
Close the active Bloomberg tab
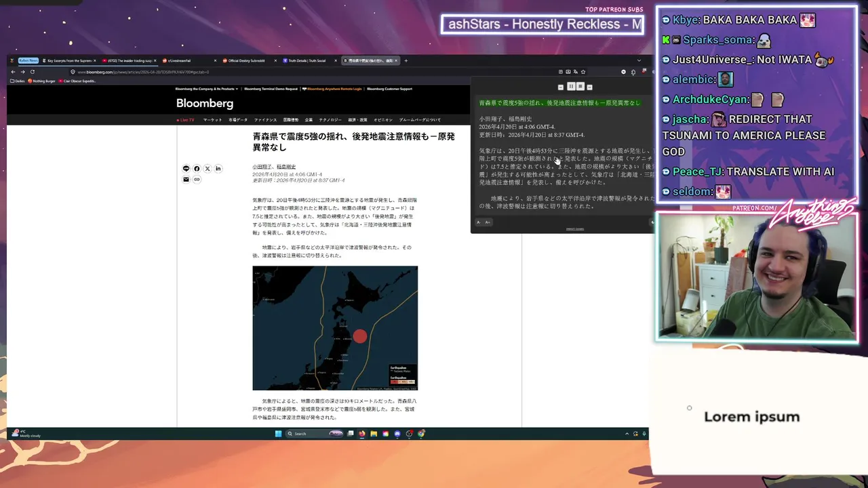tap(396, 60)
